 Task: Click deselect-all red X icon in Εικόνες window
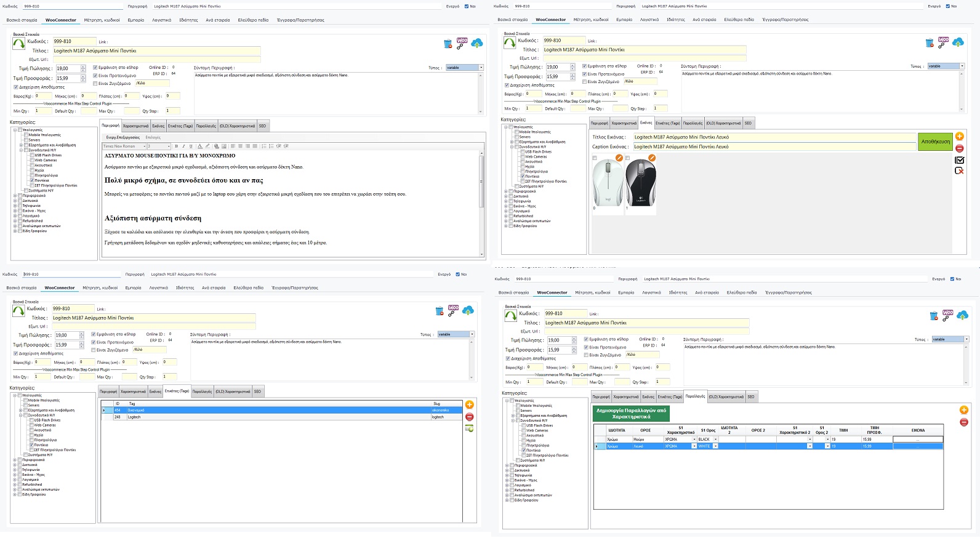click(959, 171)
